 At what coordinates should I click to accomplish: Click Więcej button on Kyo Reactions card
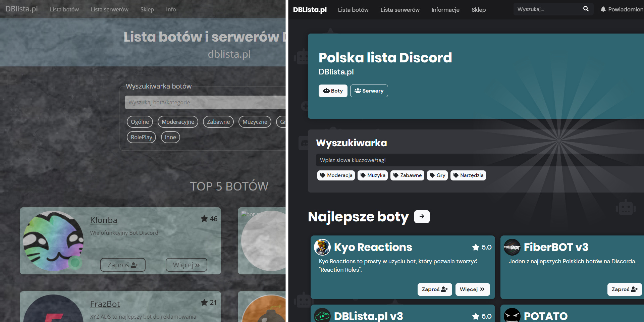point(473,289)
